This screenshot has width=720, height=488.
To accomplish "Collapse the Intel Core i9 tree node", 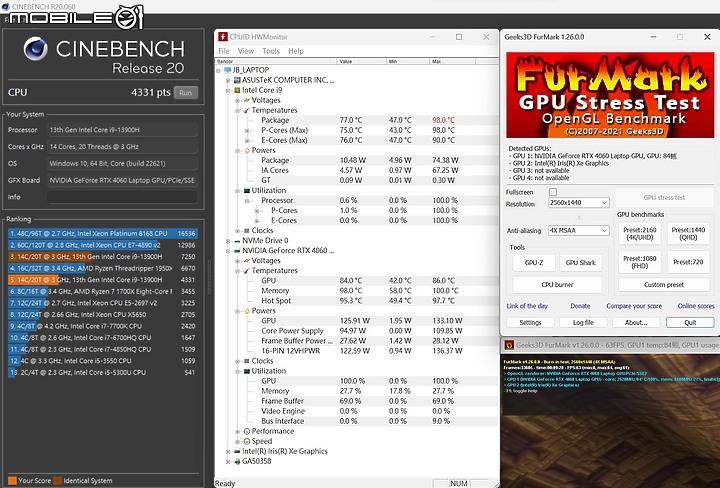I will coord(228,90).
